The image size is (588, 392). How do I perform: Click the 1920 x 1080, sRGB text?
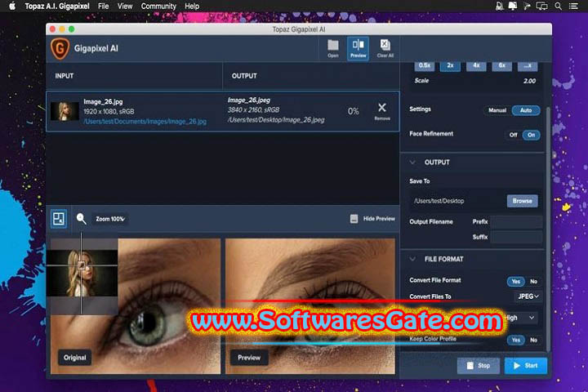pos(109,111)
